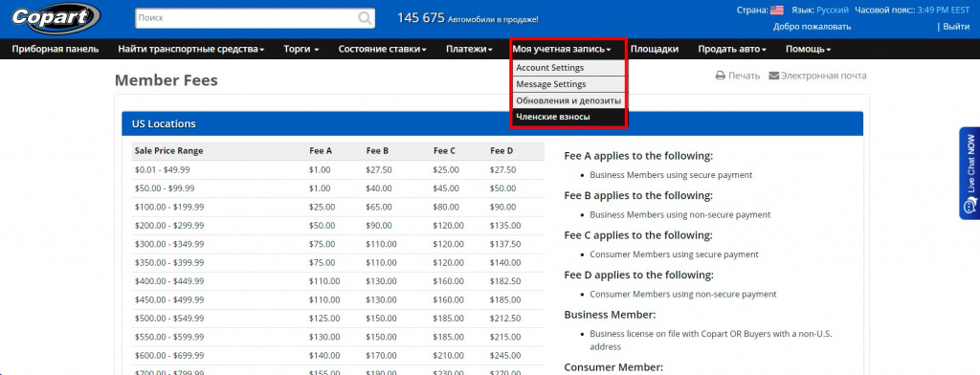Viewport: 980px width, 375px height.
Task: Click the US flag country icon
Action: coord(777,10)
